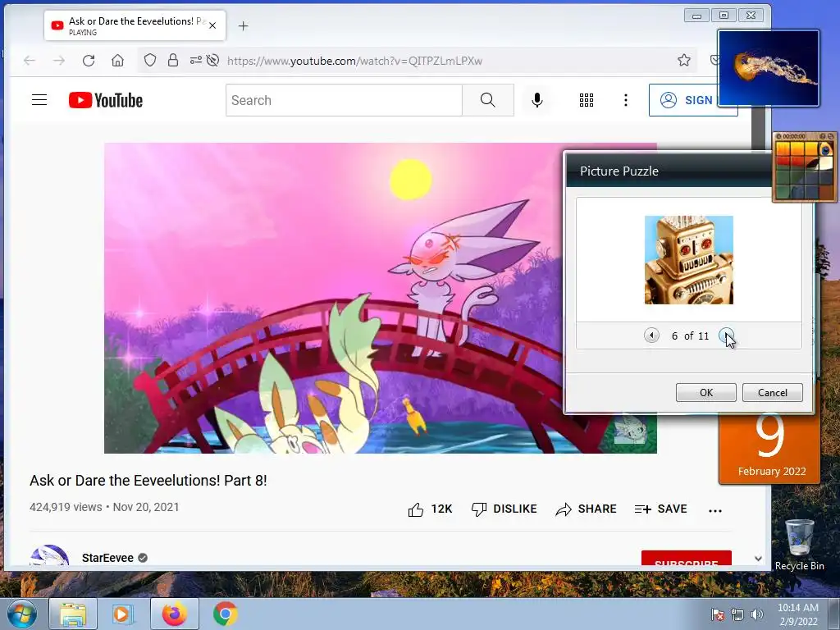Viewport: 840px width, 630px height.
Task: Open the tracking protection shield icon
Action: point(150,60)
